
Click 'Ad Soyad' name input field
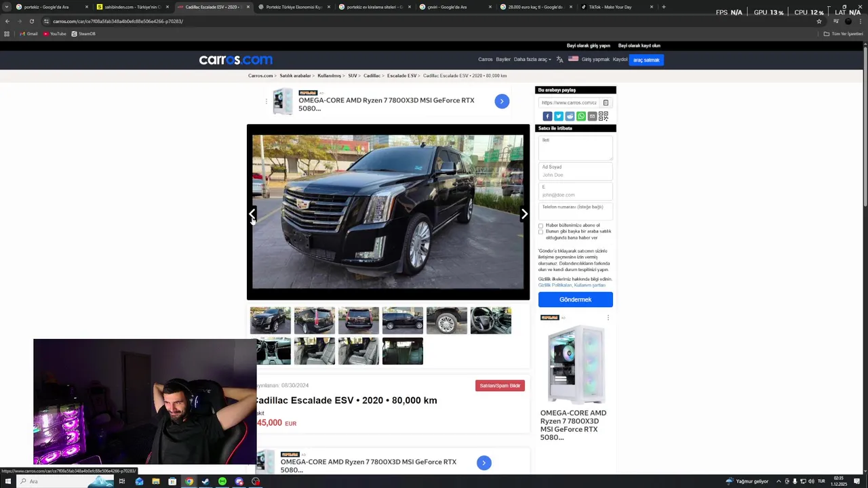576,171
